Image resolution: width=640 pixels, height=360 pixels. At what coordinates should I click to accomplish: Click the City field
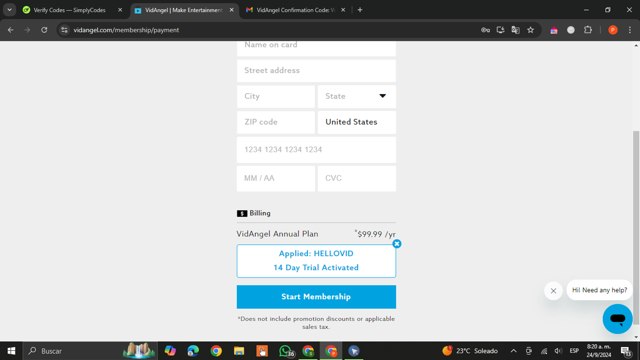pos(276,96)
